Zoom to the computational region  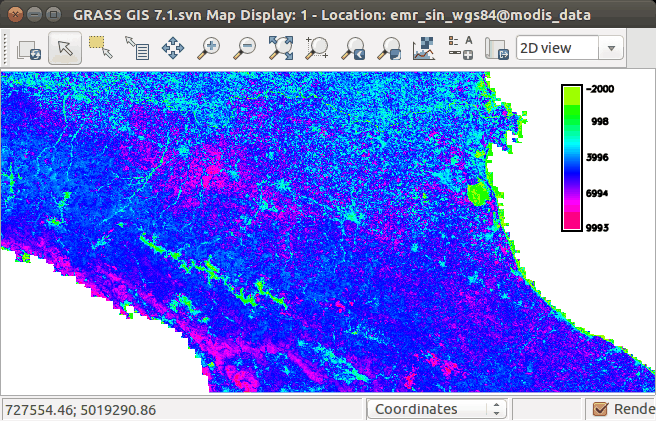pyautogui.click(x=317, y=47)
